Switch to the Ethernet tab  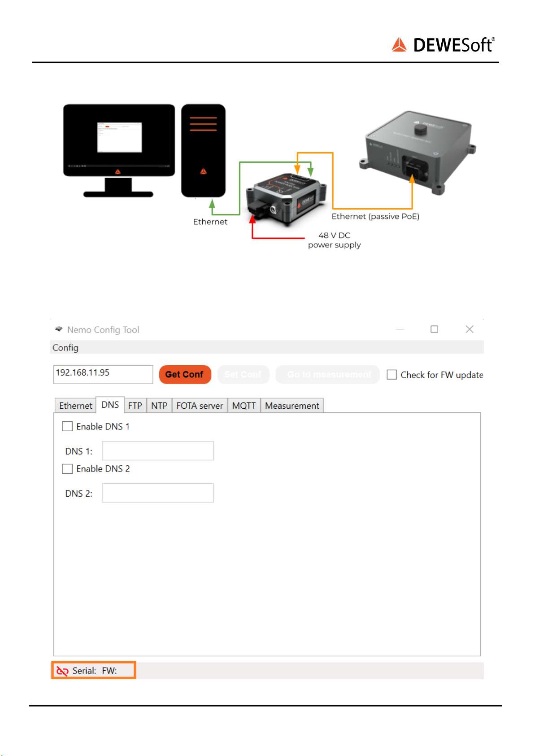click(75, 406)
